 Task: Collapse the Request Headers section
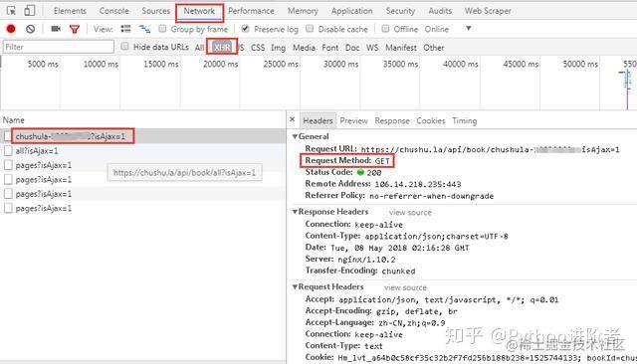296,286
